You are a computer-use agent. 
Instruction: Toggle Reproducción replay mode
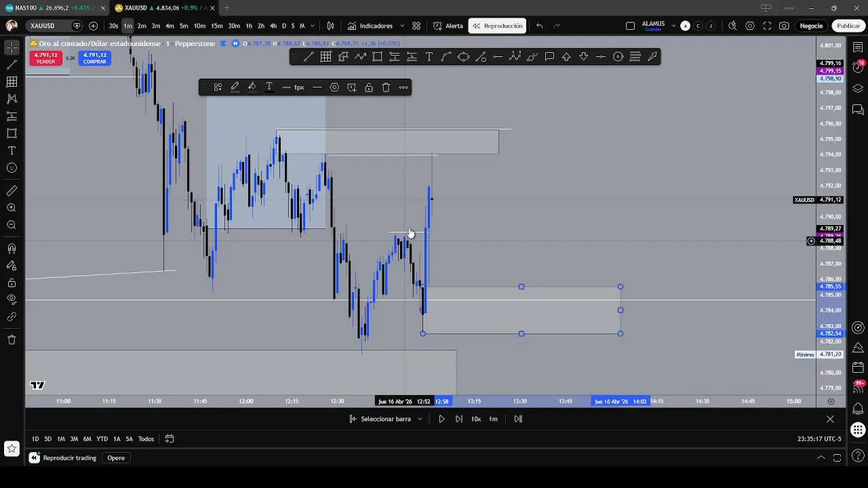(x=498, y=26)
